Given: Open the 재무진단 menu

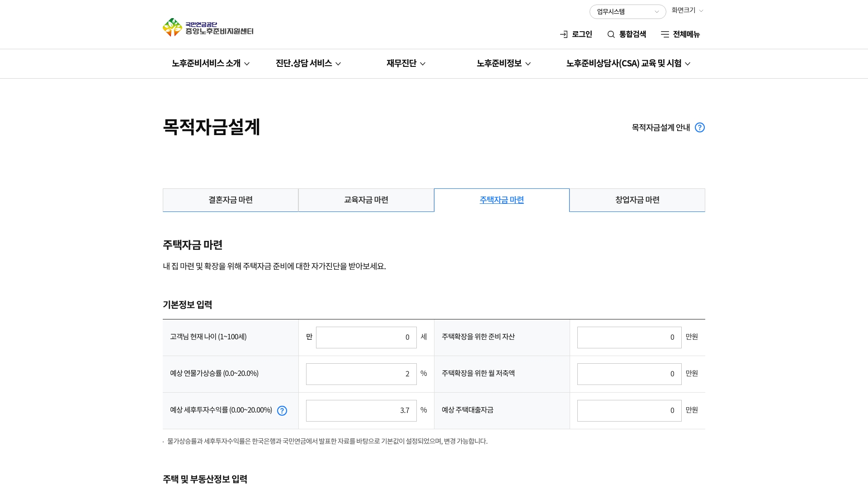Looking at the screenshot, I should pyautogui.click(x=406, y=64).
